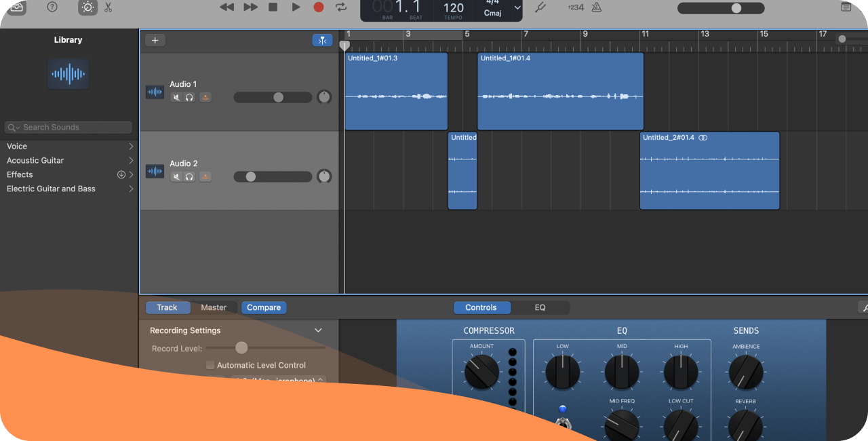This screenshot has height=441, width=868.
Task: Open the scissors Editors button
Action: [108, 7]
